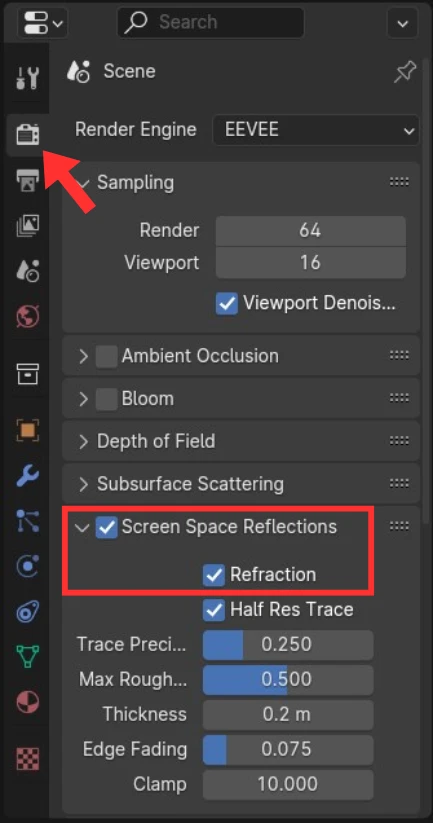Select the Render properties tab

point(27,135)
